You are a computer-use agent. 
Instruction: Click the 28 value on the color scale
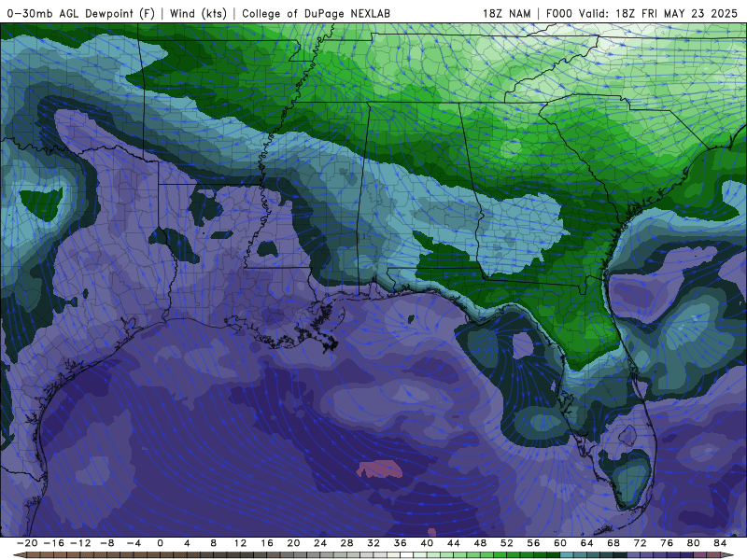tap(347, 543)
